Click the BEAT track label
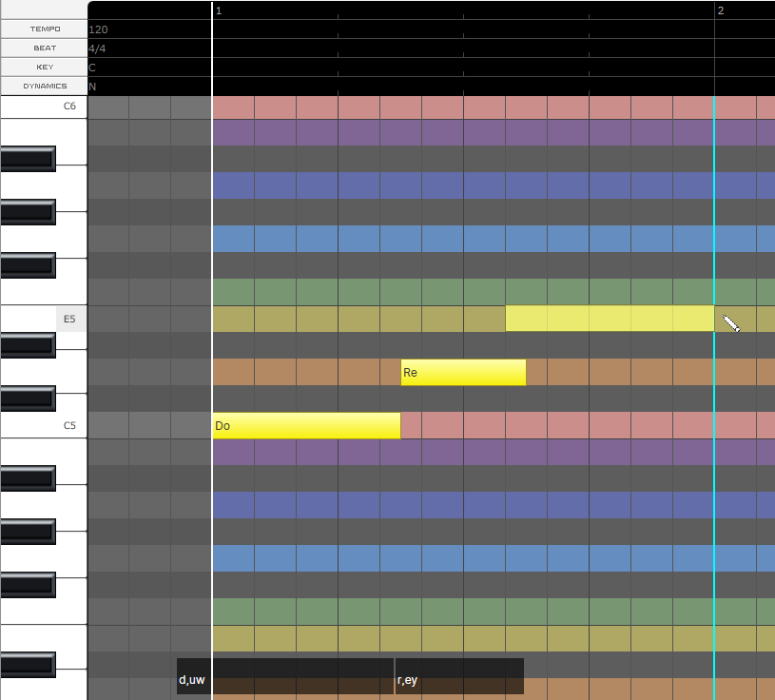 click(44, 49)
